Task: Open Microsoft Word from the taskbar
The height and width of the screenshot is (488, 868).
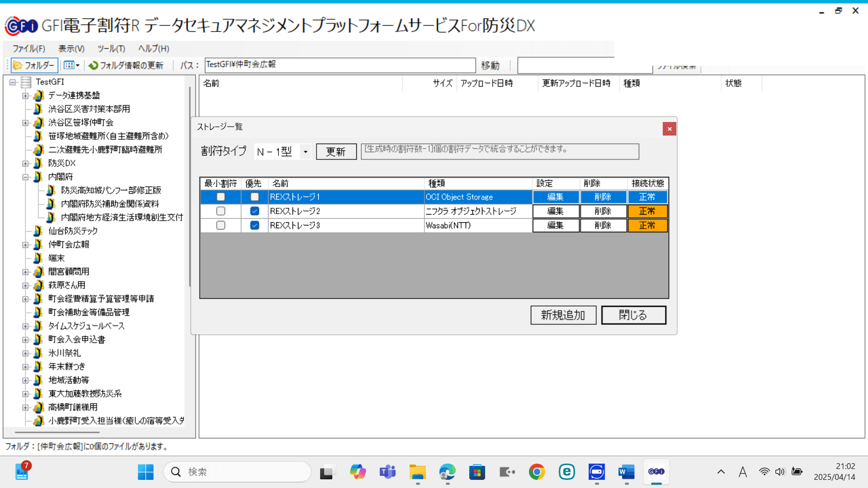Action: coord(626,472)
